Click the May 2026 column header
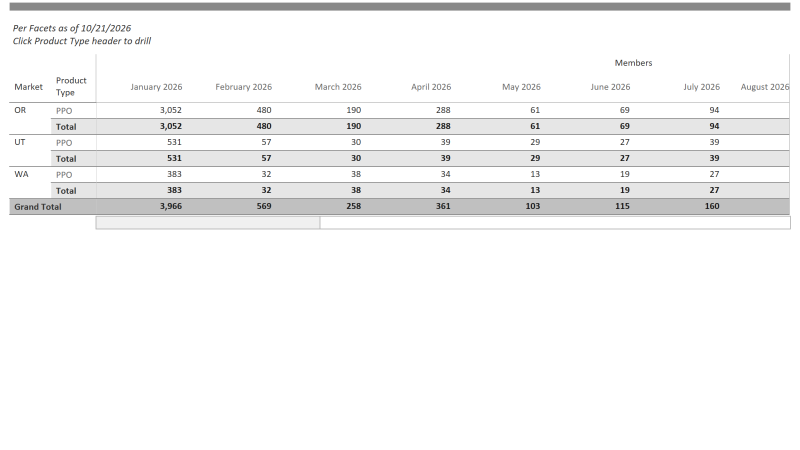The height and width of the screenshot is (450, 800). pyautogui.click(x=521, y=87)
